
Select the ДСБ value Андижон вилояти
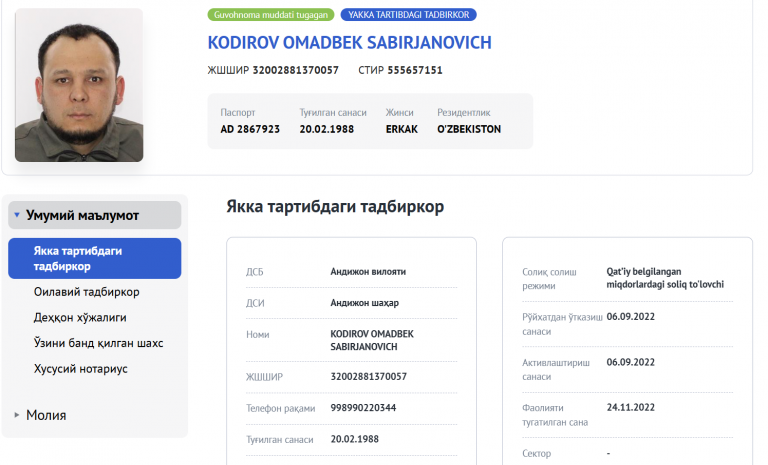(368, 271)
